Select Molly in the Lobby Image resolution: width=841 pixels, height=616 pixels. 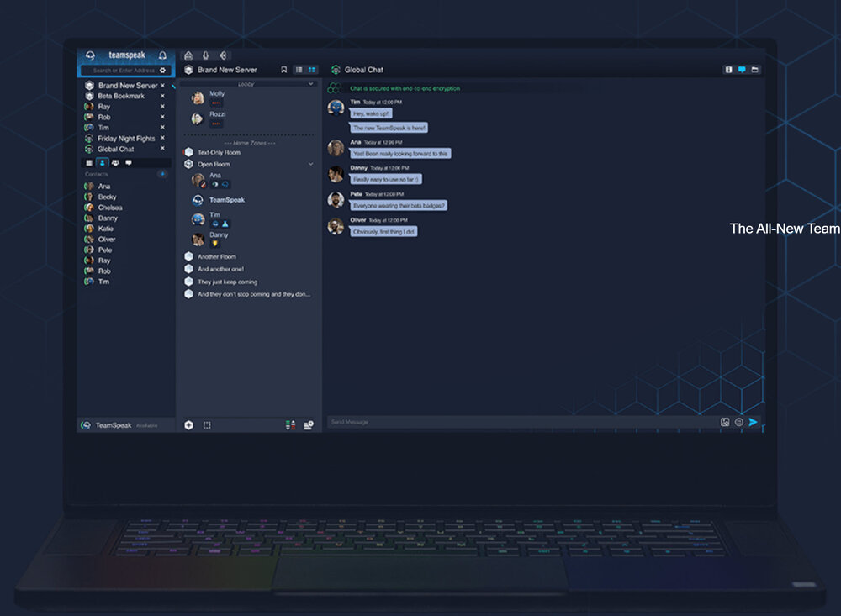pyautogui.click(x=209, y=97)
